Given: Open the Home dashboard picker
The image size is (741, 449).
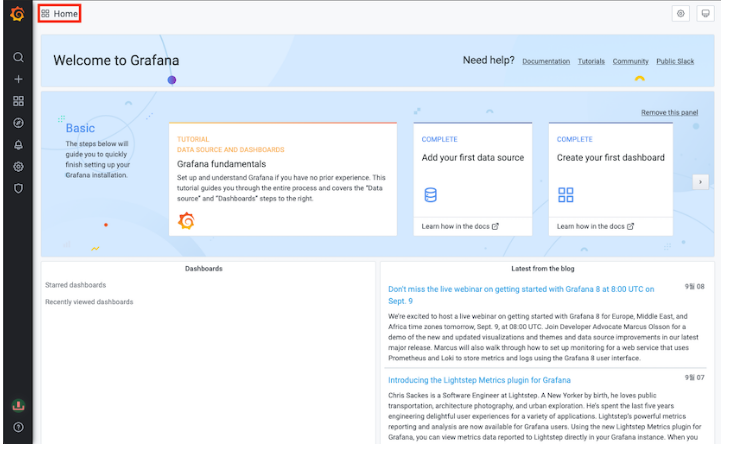Looking at the screenshot, I should coord(60,14).
